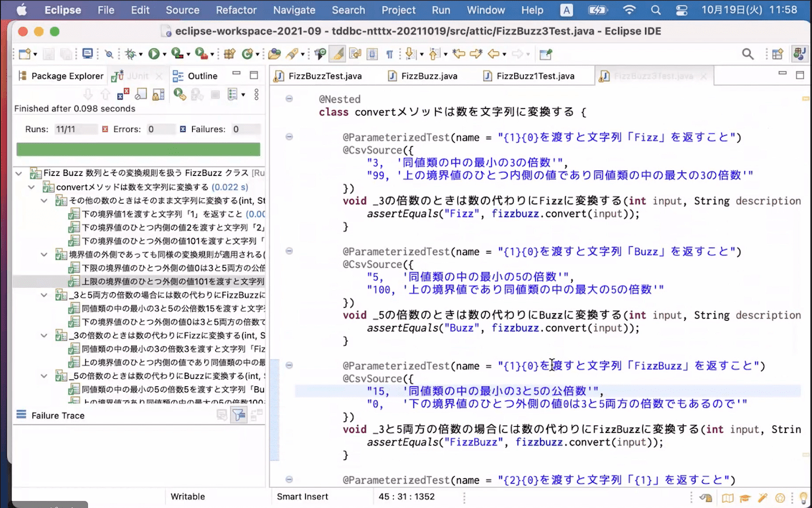This screenshot has width=812, height=508.
Task: Click the Run with Coverage toolbar icon
Action: 177,54
